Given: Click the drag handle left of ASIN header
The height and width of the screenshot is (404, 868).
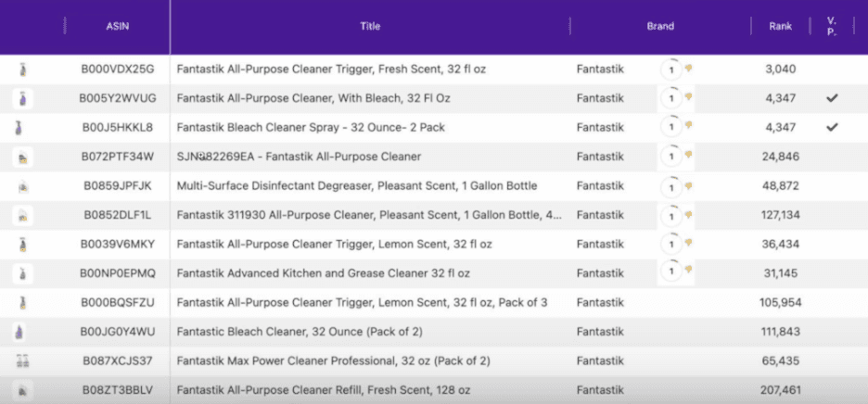Looking at the screenshot, I should (65, 27).
